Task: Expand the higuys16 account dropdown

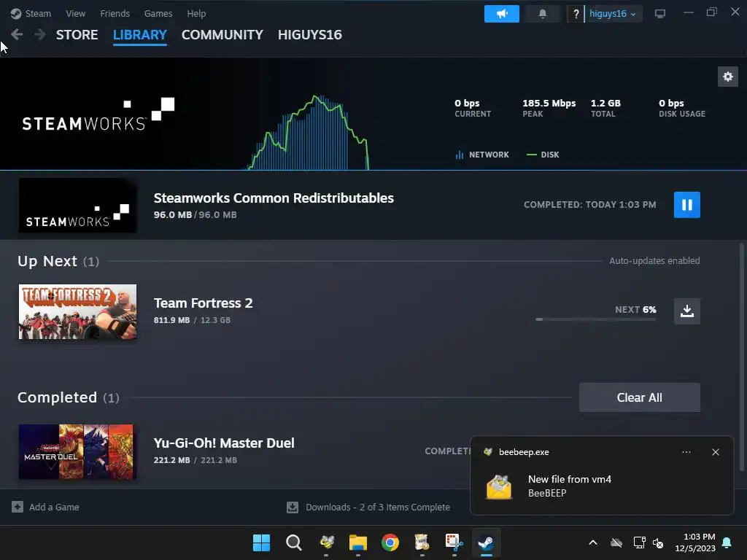Action: [x=613, y=14]
